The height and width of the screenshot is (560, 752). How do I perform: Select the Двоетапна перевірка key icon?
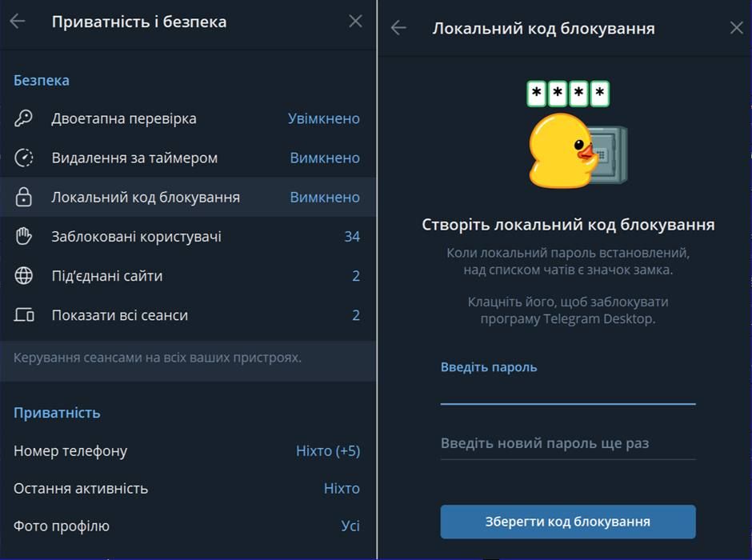click(x=24, y=118)
